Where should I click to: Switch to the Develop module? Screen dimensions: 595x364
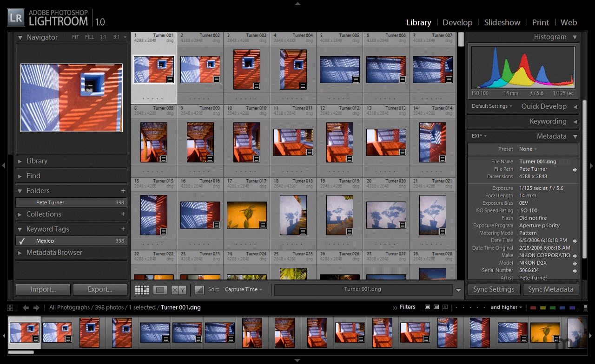tap(457, 22)
